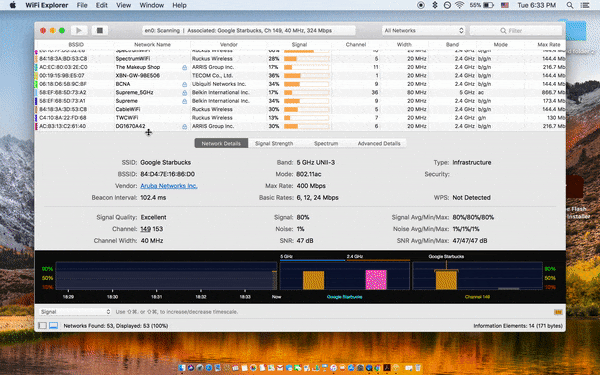
Task: Open the Wi-Fi status menu icon
Action: [460, 5]
